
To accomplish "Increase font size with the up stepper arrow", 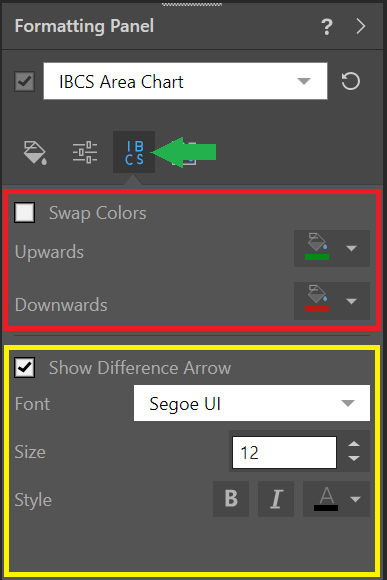I will 354,444.
